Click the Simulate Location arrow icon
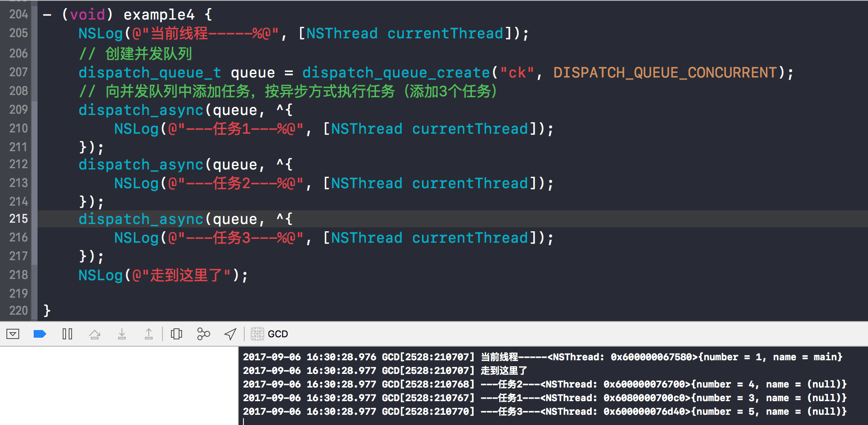 click(230, 334)
